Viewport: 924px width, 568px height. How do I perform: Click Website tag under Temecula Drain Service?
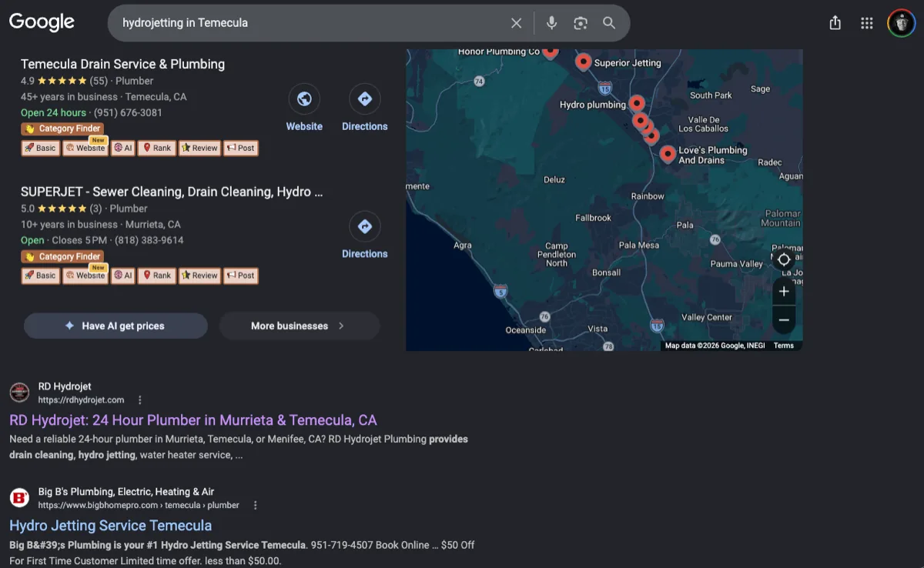(x=85, y=148)
